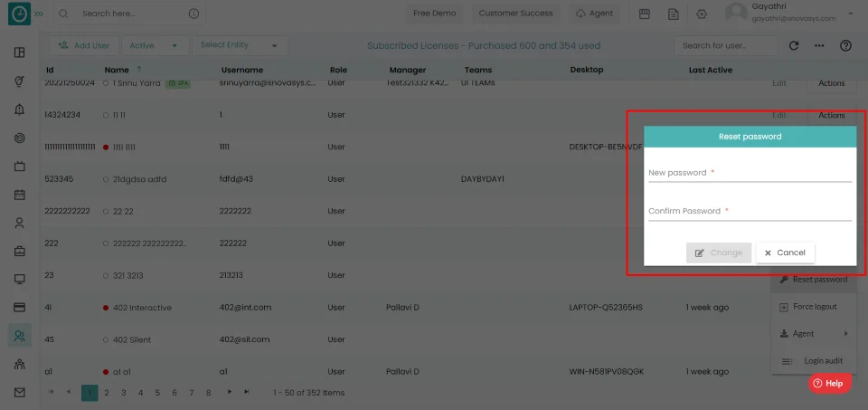This screenshot has height=410, width=868.
Task: Select the user 402 Silent
Action: (132, 339)
